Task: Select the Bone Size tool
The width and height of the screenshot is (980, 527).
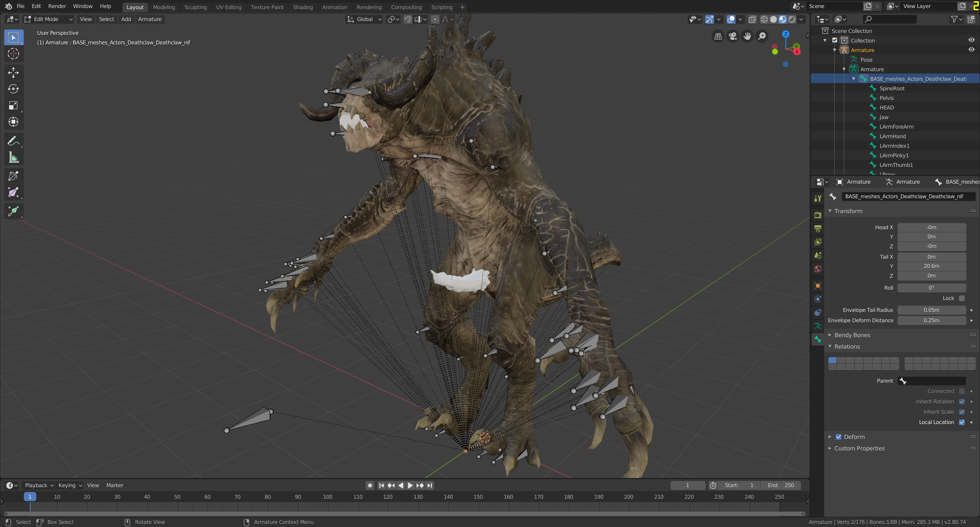Action: coord(14,193)
